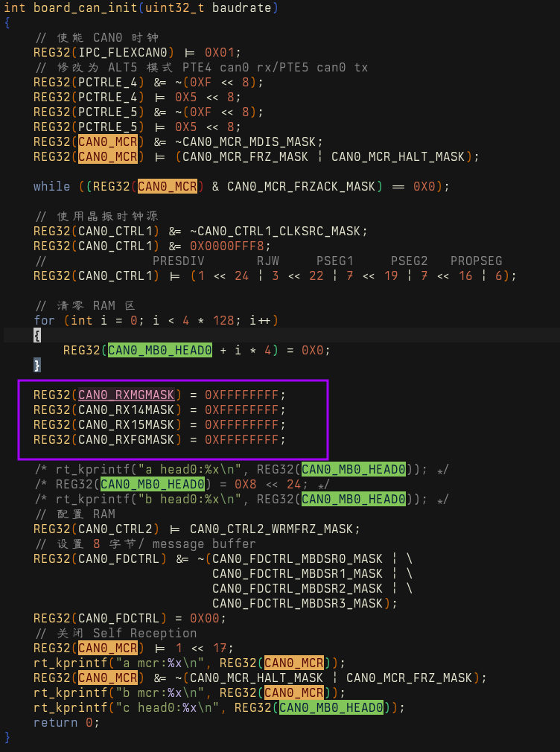Click the for loop keyword
This screenshot has width=560, height=752.
click(44, 320)
